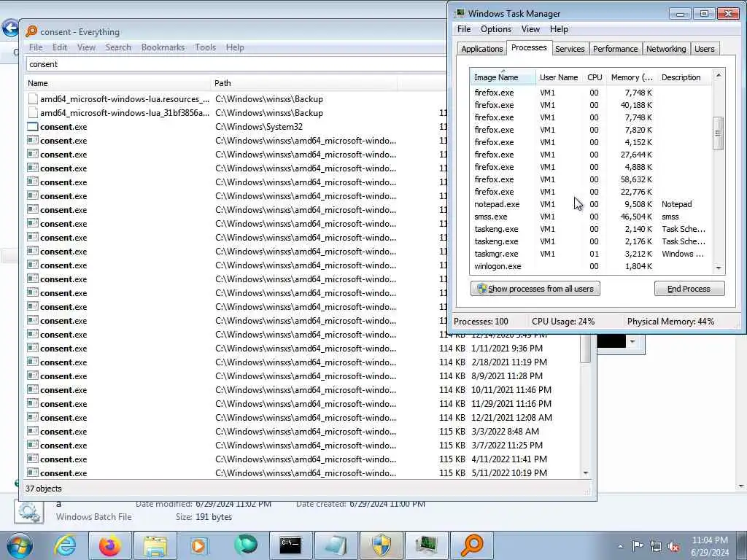Viewport: 747px width, 560px height.
Task: Click the Everything search field containing consent
Action: (x=236, y=64)
